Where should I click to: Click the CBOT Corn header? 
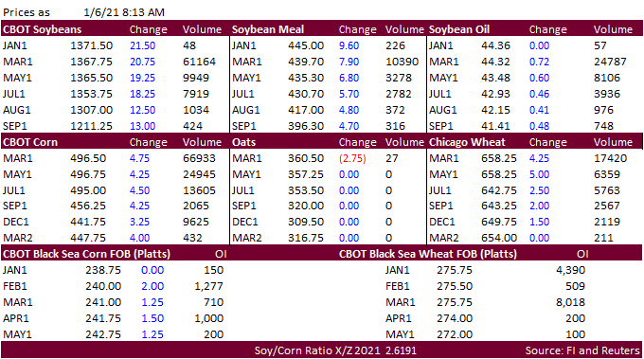click(30, 142)
